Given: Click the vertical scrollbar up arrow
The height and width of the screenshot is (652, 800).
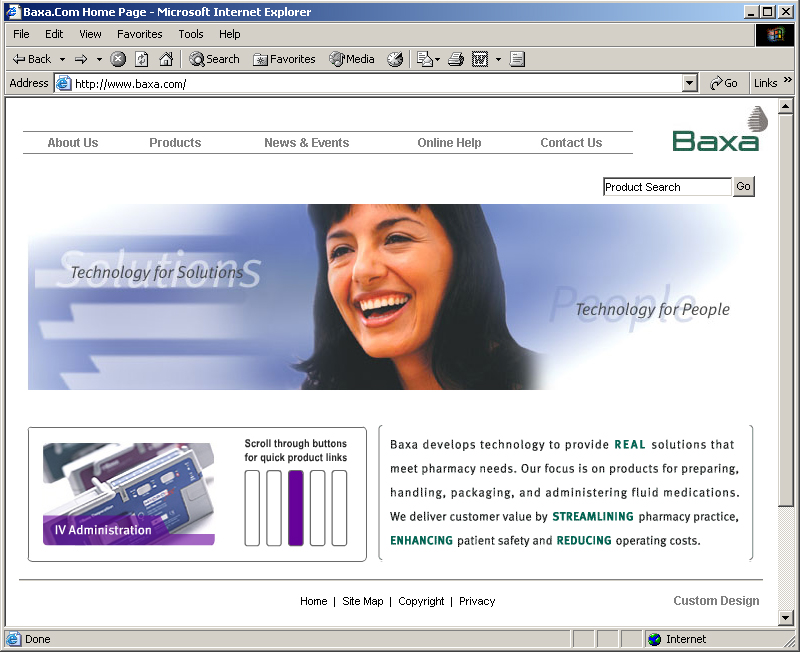Looking at the screenshot, I should [x=786, y=107].
